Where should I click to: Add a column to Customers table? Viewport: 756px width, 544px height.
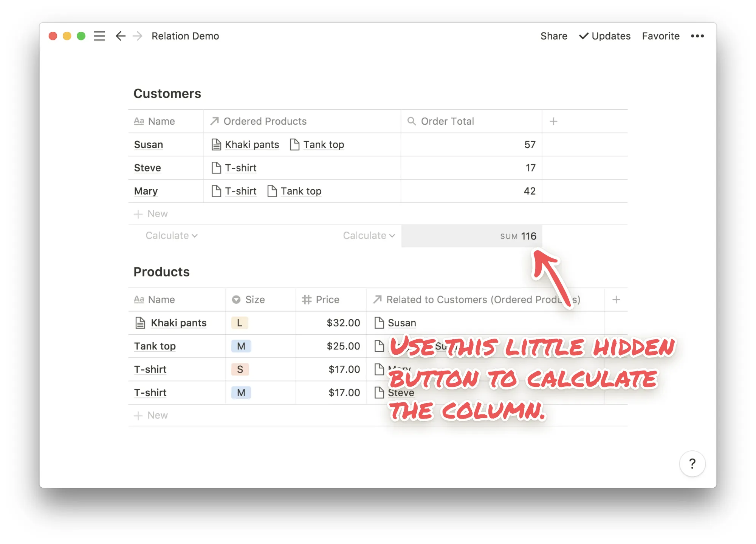pos(553,121)
